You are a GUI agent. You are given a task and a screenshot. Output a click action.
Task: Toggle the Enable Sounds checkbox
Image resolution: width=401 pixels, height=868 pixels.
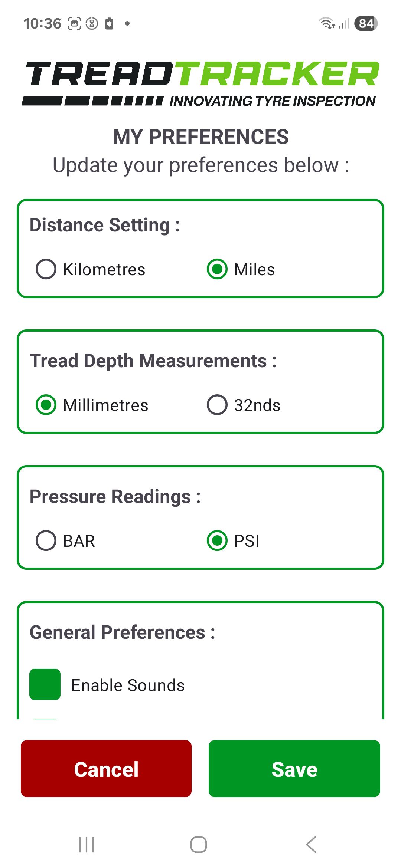(45, 684)
